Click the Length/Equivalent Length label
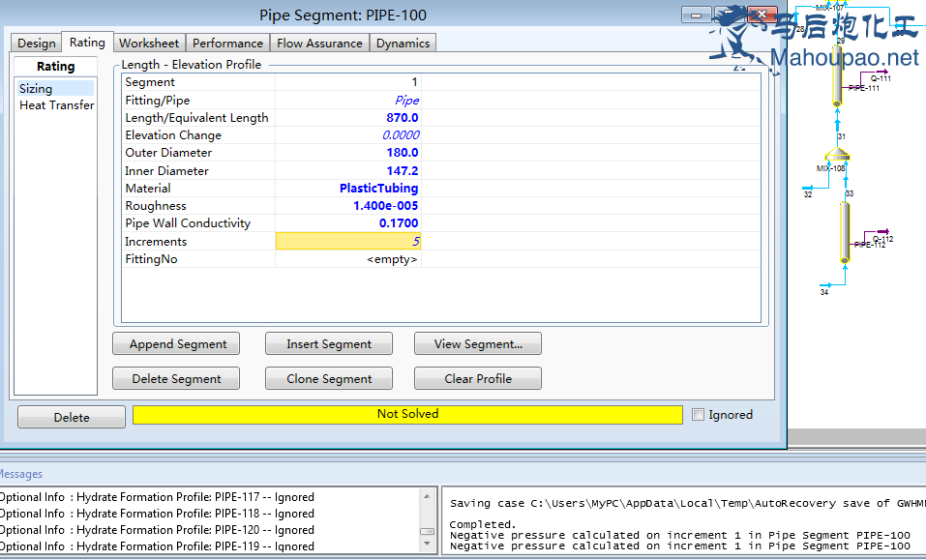 (196, 118)
